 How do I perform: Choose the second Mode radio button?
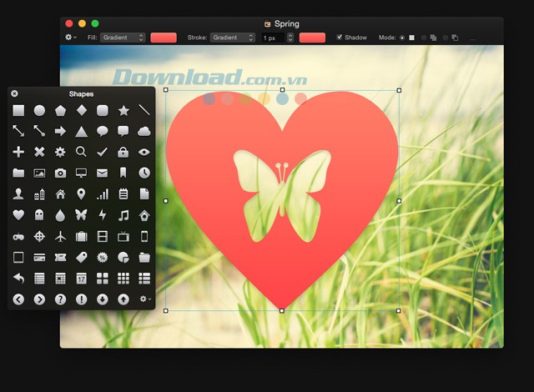pos(423,38)
